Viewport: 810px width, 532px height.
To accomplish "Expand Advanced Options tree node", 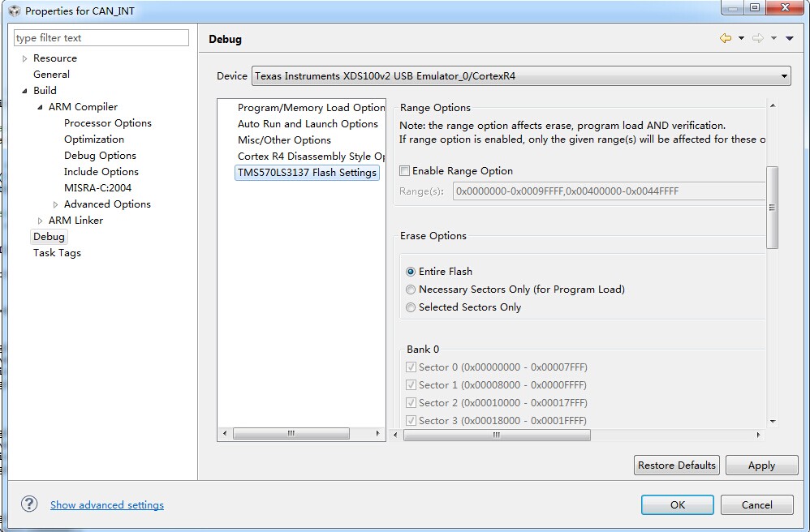I will click(56, 204).
